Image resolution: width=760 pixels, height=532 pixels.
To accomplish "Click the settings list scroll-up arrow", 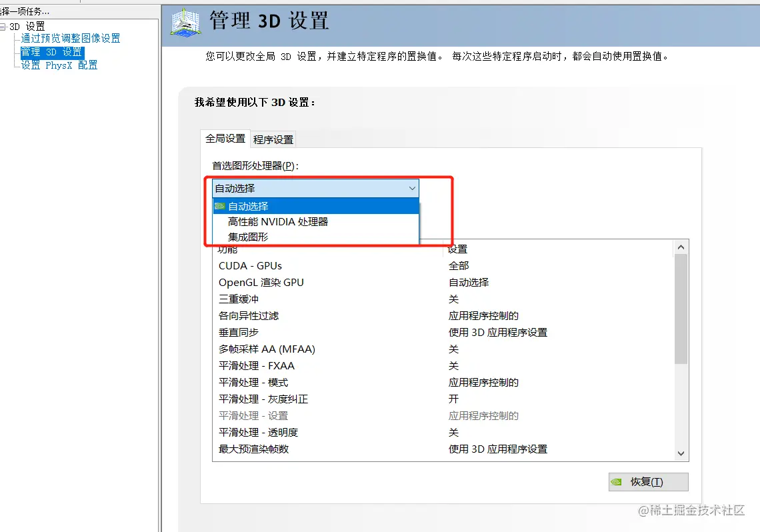I will [681, 247].
